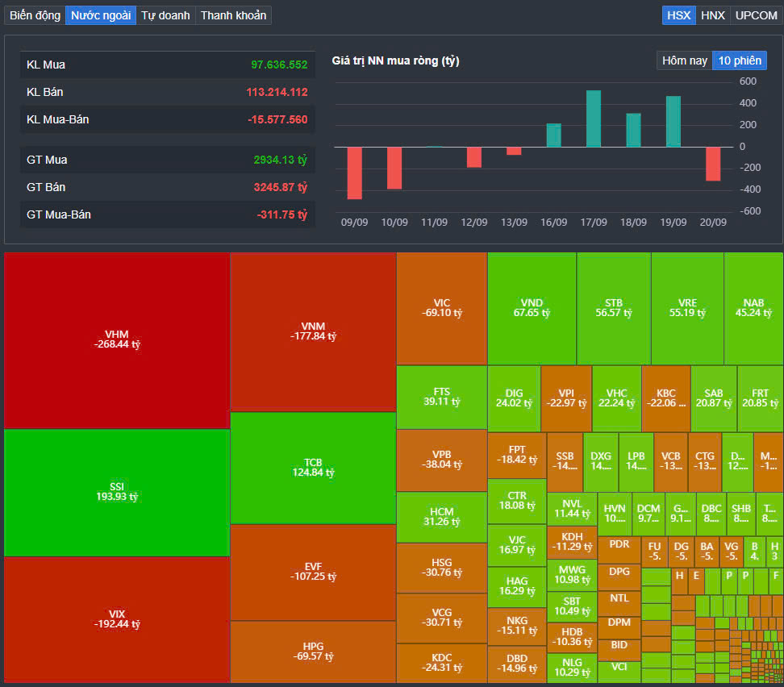
Task: Show the Hôm nay chart view
Action: pos(685,60)
